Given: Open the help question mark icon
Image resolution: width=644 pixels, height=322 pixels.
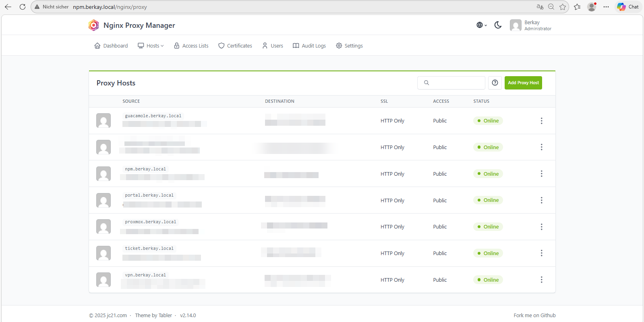Looking at the screenshot, I should pos(495,83).
